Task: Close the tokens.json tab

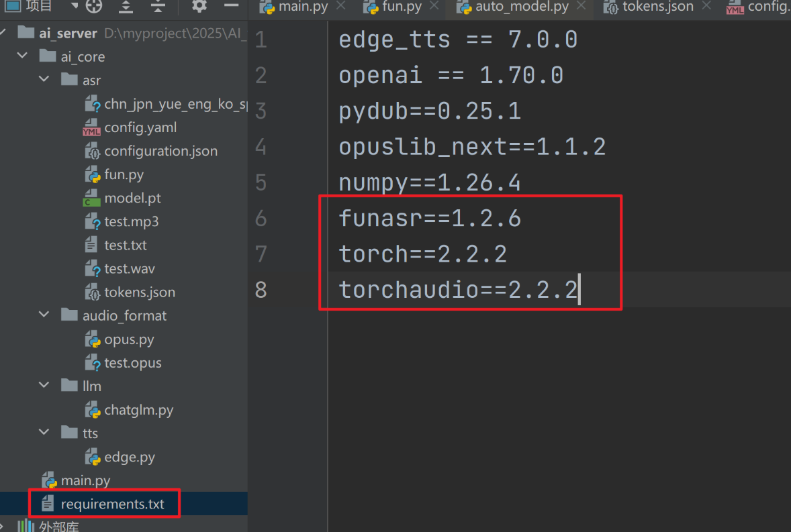Action: pyautogui.click(x=706, y=5)
